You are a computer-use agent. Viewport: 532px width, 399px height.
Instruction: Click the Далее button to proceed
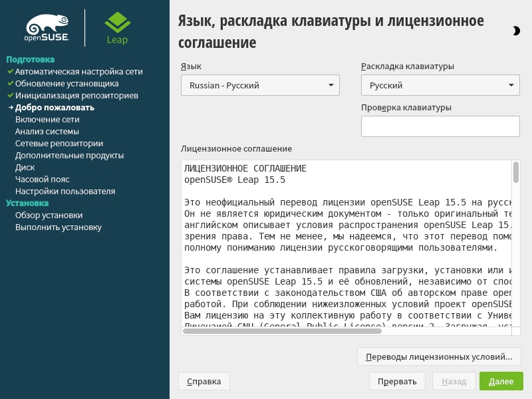501,381
